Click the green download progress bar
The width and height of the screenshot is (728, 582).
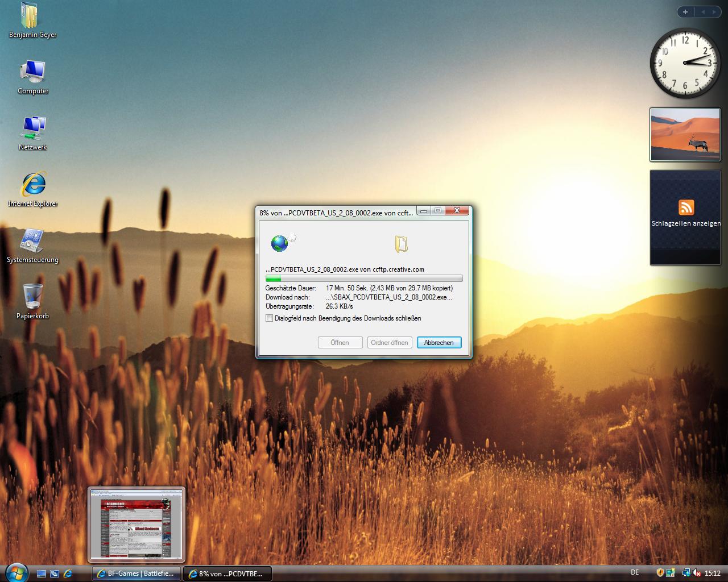[x=364, y=278]
